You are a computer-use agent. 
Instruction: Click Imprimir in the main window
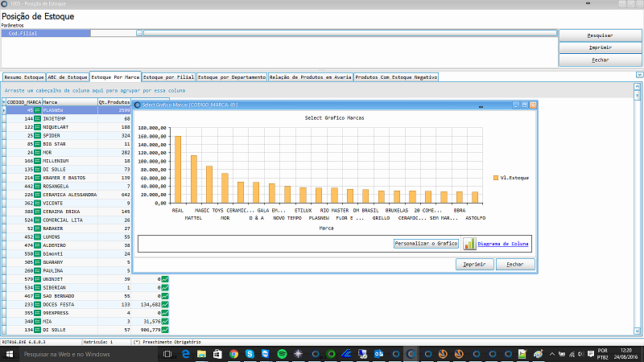pyautogui.click(x=600, y=47)
